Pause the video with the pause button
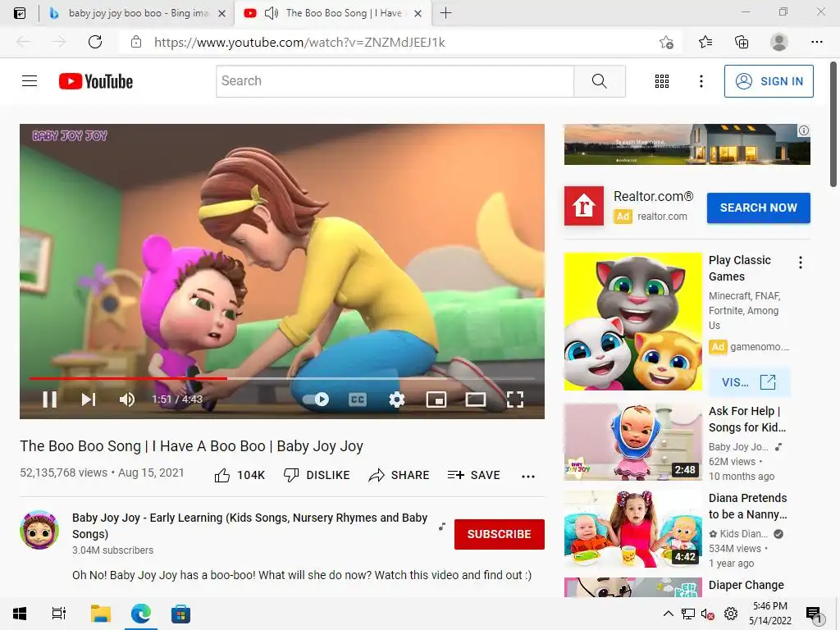 pyautogui.click(x=49, y=399)
